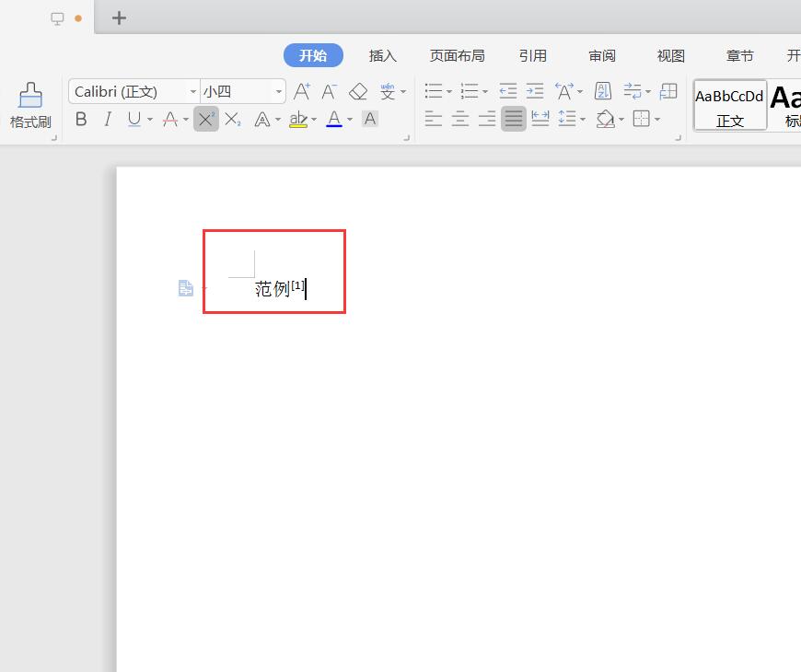This screenshot has height=672, width=801.
Task: Click the decrease indent icon
Action: point(507,91)
